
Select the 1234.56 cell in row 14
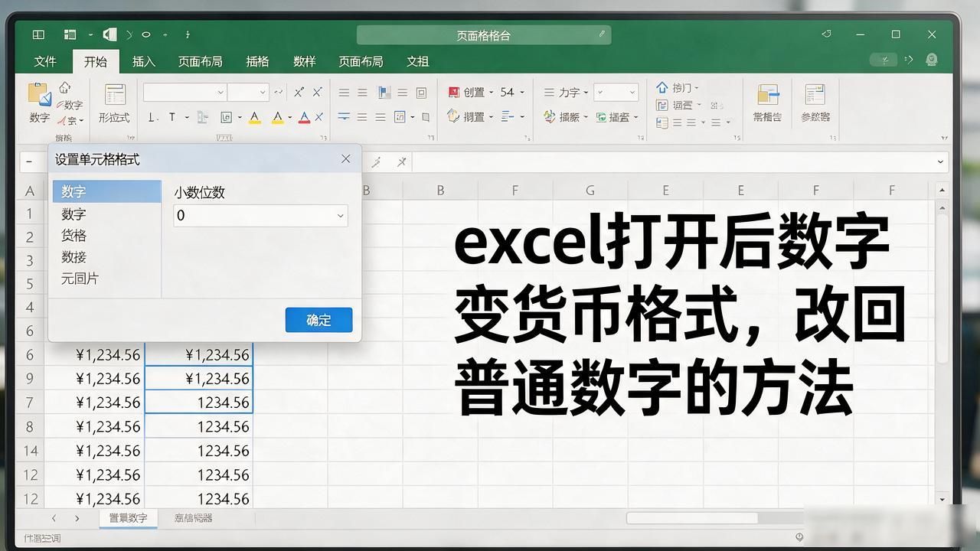199,451
